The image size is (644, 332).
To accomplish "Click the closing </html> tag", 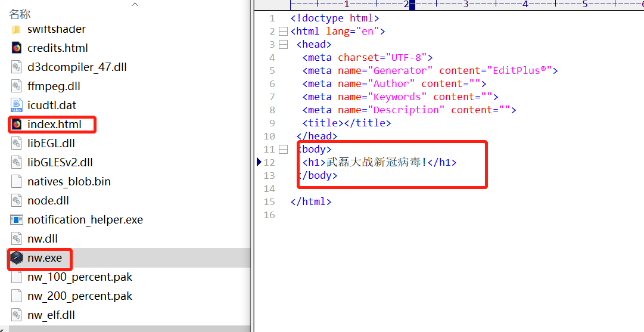I will click(310, 201).
